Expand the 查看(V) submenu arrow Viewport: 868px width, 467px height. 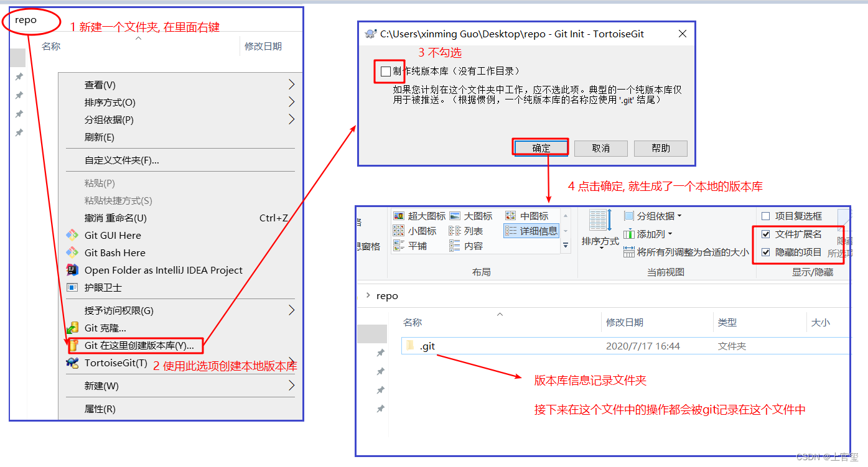[x=291, y=85]
